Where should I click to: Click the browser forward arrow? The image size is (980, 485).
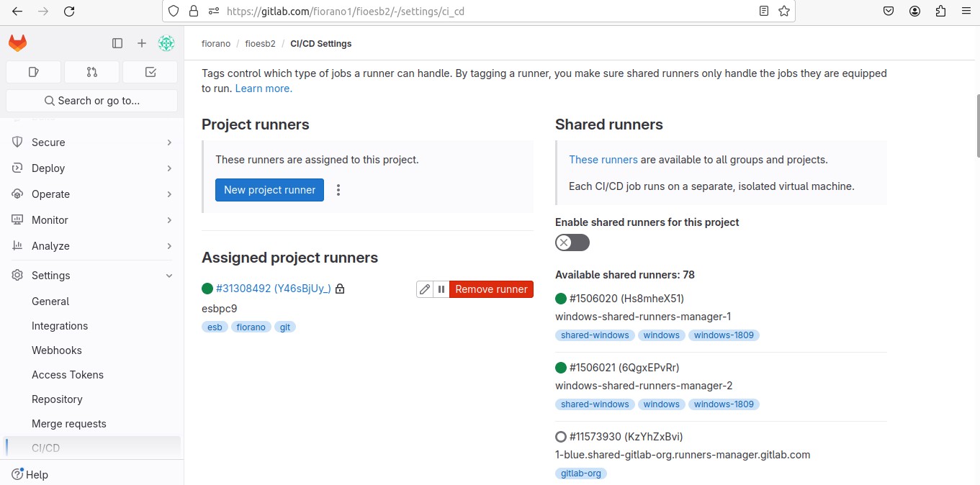coord(43,11)
